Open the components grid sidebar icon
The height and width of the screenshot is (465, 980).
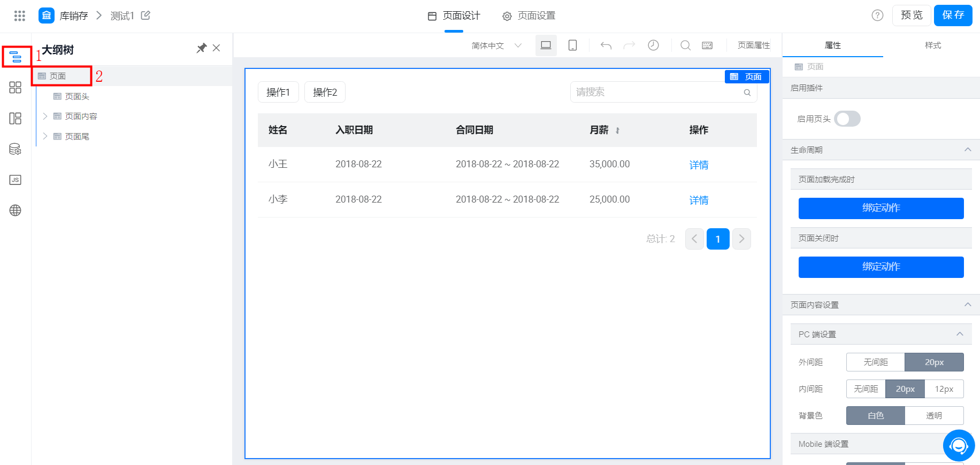pos(16,88)
